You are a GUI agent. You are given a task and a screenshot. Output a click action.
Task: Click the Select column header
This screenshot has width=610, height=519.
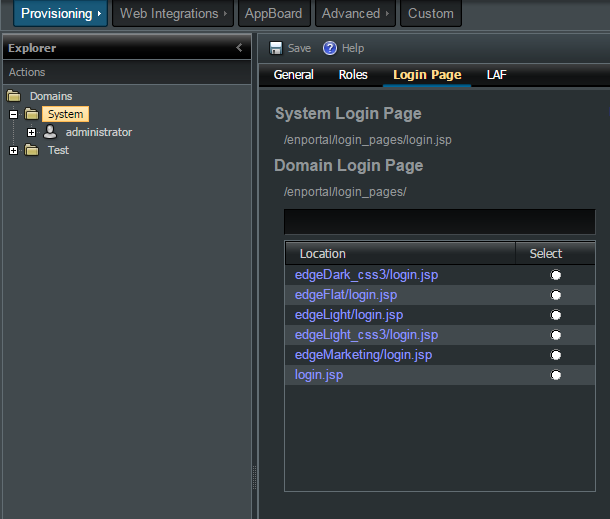pyautogui.click(x=555, y=253)
